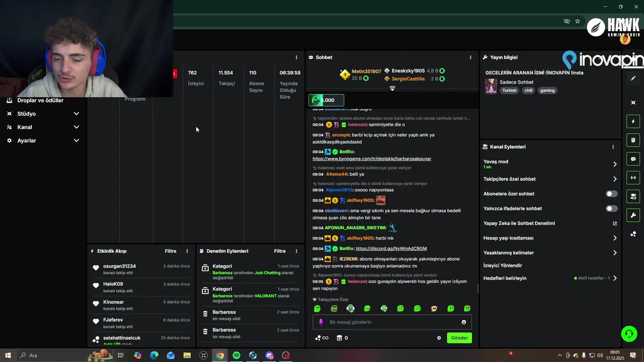This screenshot has width=644, height=362.
Task: Click the points infinity icon below chat
Action: click(321, 338)
